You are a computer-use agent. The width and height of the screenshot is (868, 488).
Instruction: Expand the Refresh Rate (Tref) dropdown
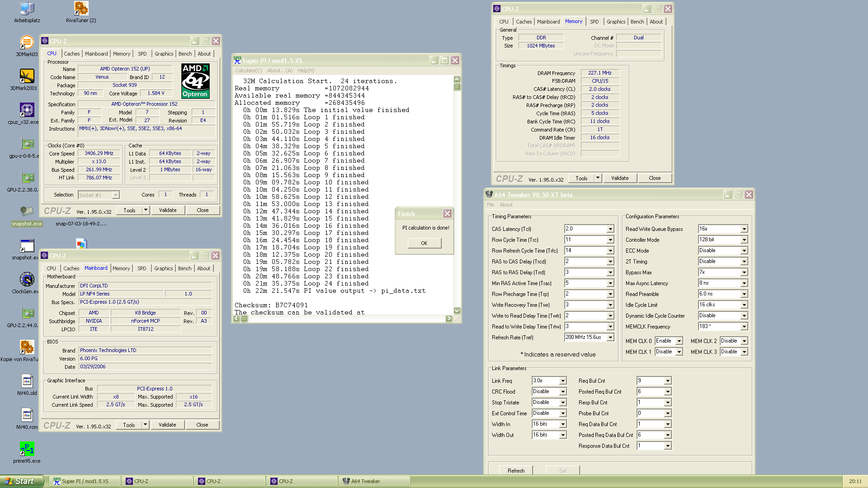pos(610,338)
